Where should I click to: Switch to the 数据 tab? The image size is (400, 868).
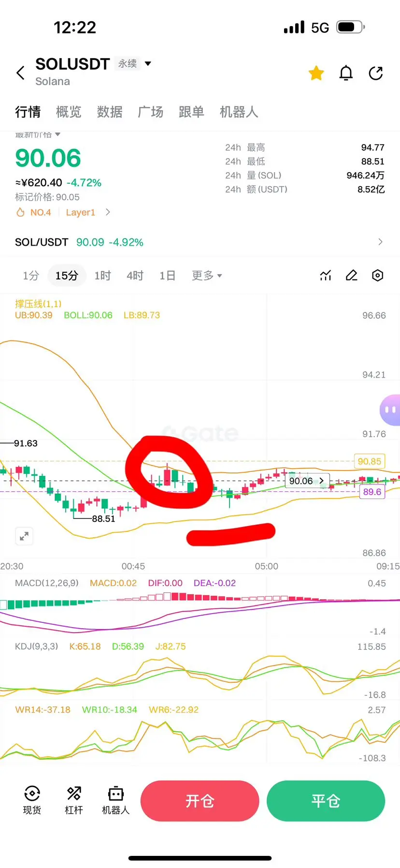click(110, 112)
